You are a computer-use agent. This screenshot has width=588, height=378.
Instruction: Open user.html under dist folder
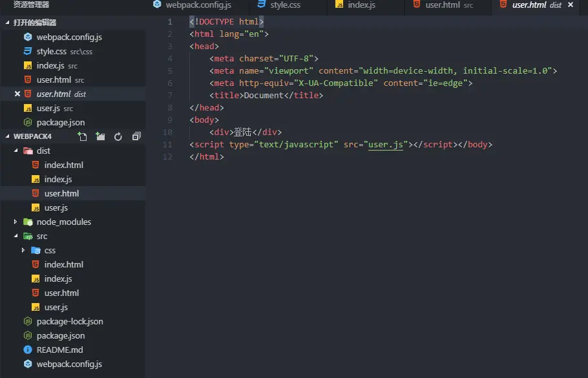[73, 193]
